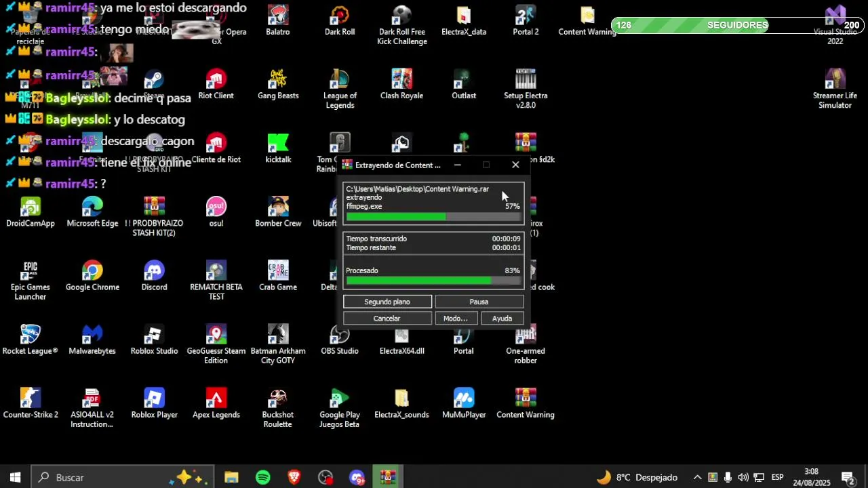Screen dimensions: 868x488
Task: Open the volume tray icon
Action: (743, 477)
